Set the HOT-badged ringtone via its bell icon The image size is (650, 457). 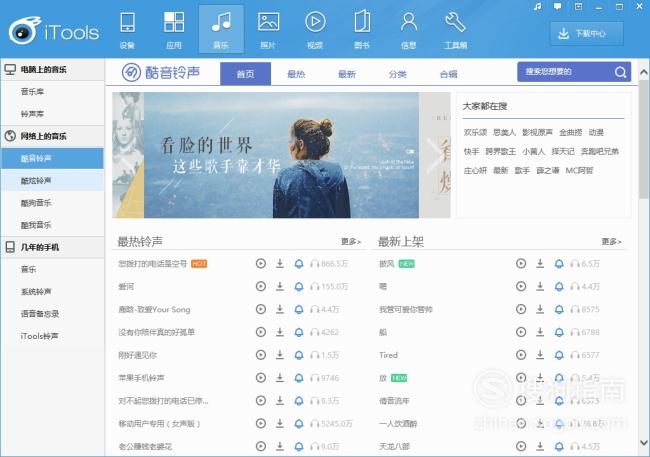(x=299, y=264)
